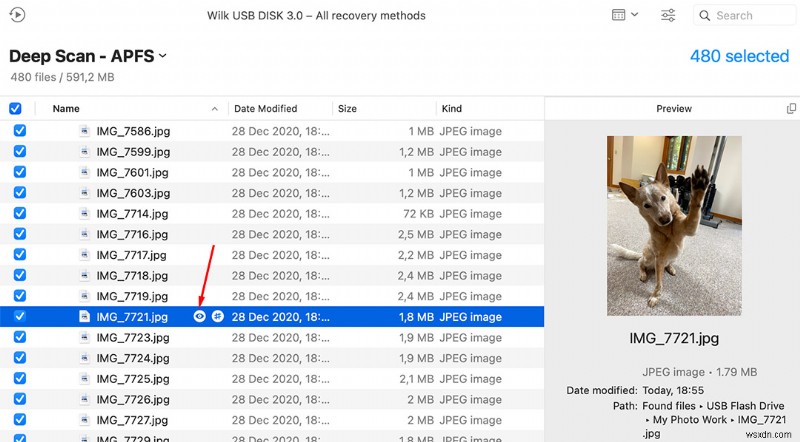This screenshot has width=800, height=442.
Task: Uncheck IMG_7714.jpg checkbox
Action: (x=20, y=213)
